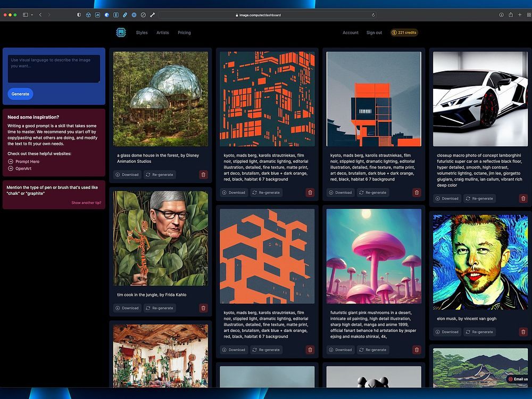Open the shield privacy report icon
532x399 pixels.
tap(79, 15)
